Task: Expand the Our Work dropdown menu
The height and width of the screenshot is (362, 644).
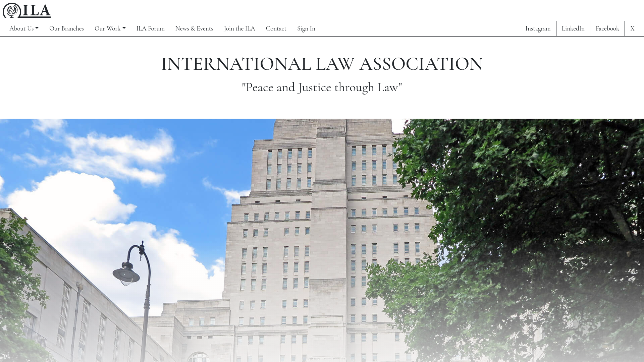Action: (110, 28)
